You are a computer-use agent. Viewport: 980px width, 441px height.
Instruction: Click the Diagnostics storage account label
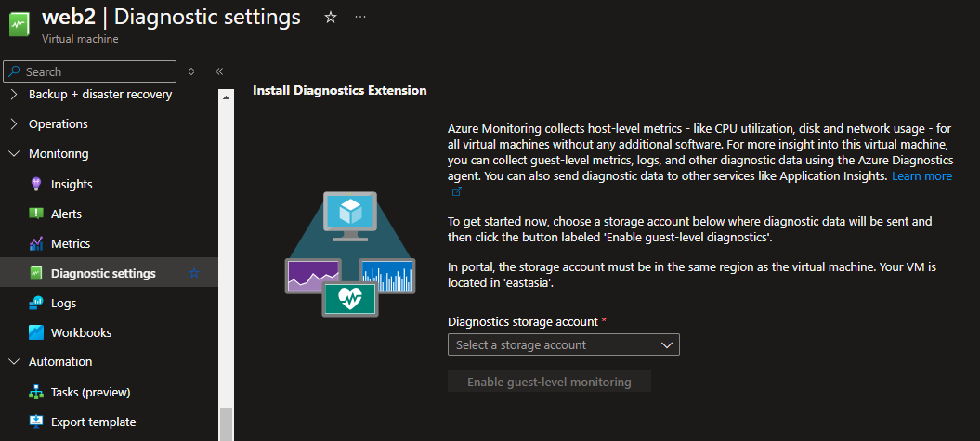tap(523, 321)
